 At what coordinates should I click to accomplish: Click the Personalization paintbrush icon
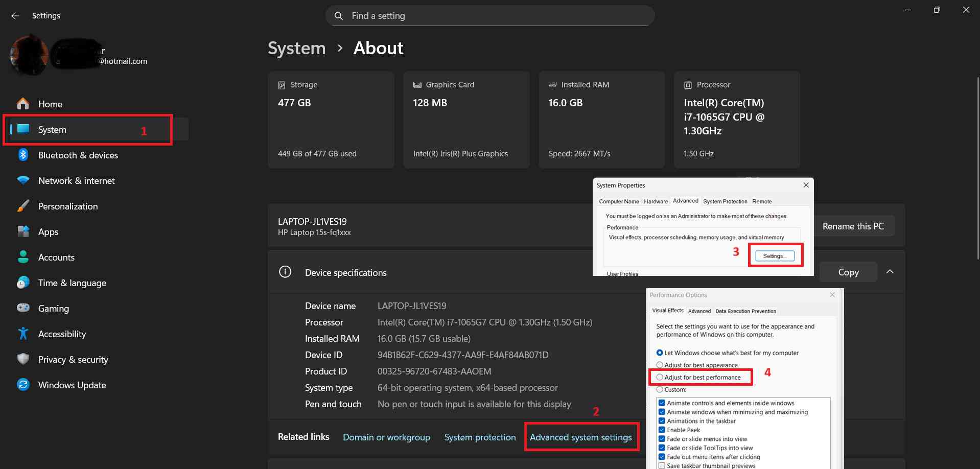tap(23, 206)
